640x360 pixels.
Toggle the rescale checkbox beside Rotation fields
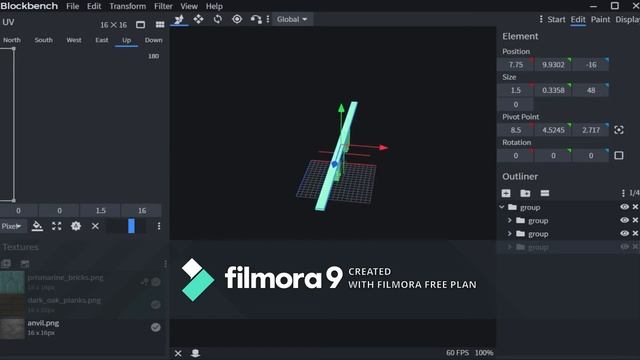click(619, 156)
